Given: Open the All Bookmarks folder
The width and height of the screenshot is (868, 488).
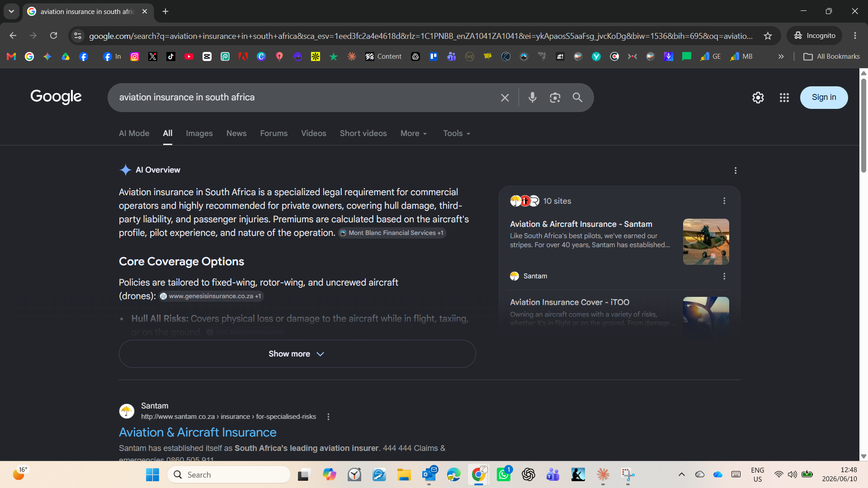Looking at the screenshot, I should click(x=831, y=56).
